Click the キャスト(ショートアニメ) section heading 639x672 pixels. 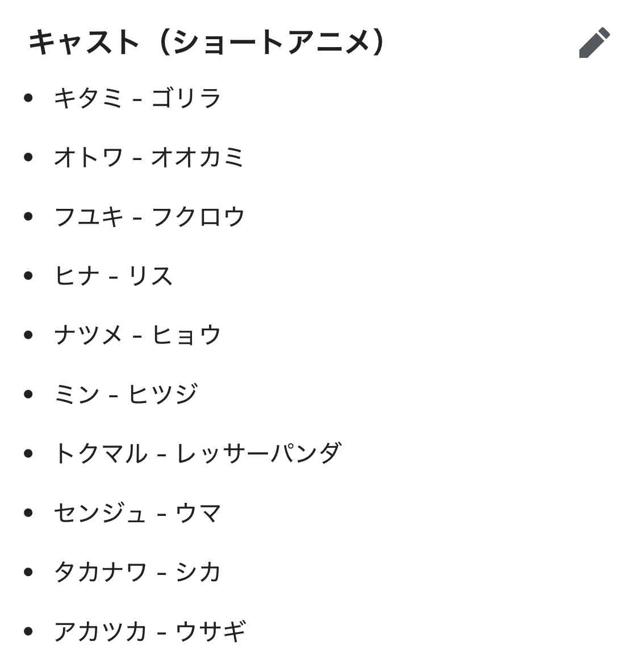(207, 43)
